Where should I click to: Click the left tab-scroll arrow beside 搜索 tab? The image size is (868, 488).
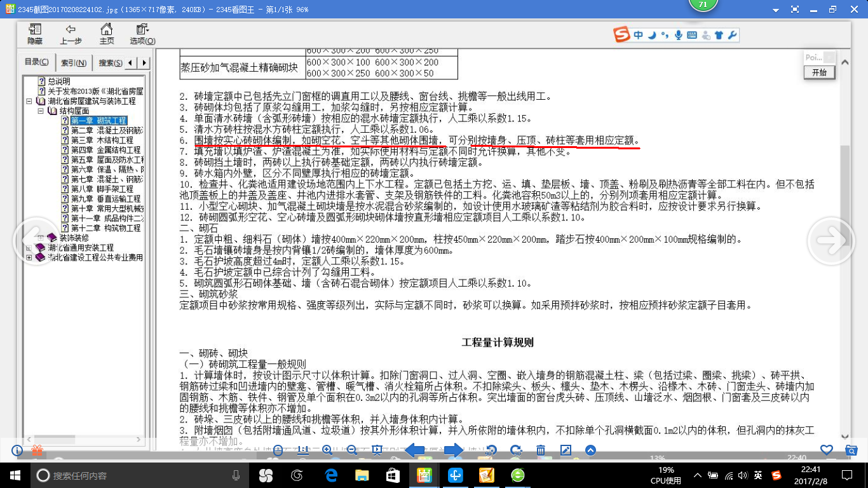(130, 63)
